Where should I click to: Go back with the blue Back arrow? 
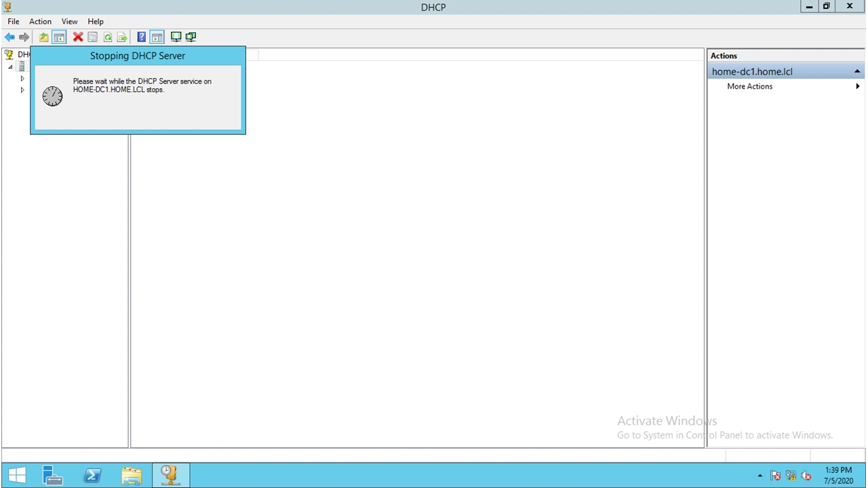click(x=9, y=37)
